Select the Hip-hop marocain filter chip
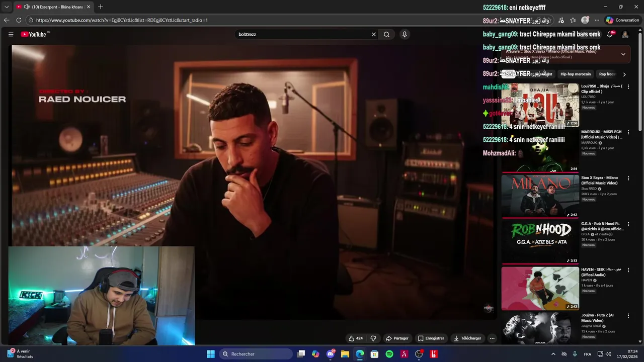Image resolution: width=644 pixels, height=362 pixels. click(x=575, y=74)
